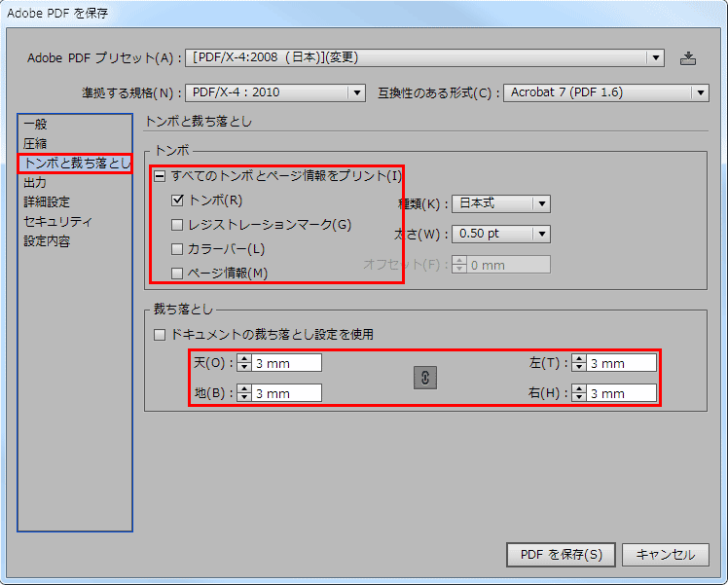Click the 左(T) stepper arrows

pyautogui.click(x=579, y=363)
